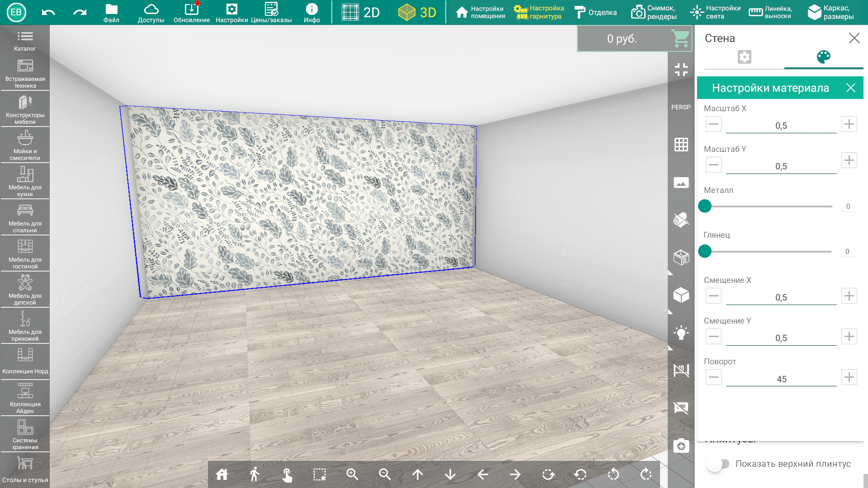Select the fullscreen expand icon
The image size is (868, 488).
click(x=681, y=70)
